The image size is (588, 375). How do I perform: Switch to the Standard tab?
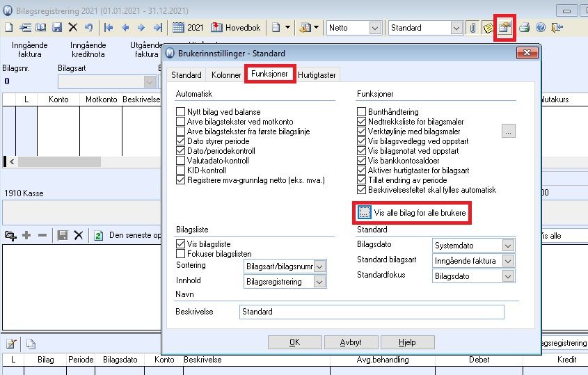coord(186,75)
